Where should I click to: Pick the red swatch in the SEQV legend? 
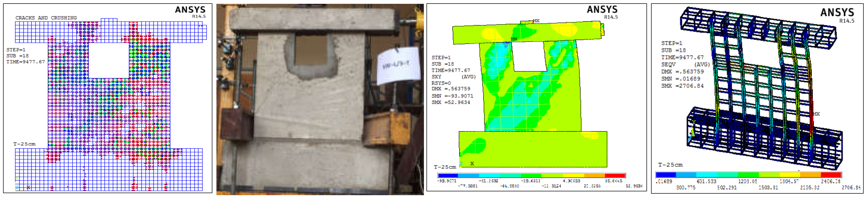pyautogui.click(x=831, y=175)
